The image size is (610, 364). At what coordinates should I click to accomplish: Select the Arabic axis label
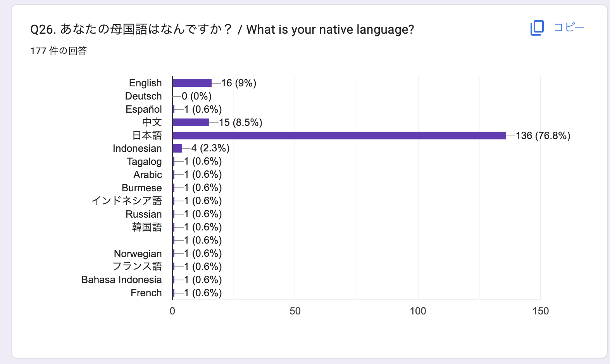pyautogui.click(x=148, y=175)
